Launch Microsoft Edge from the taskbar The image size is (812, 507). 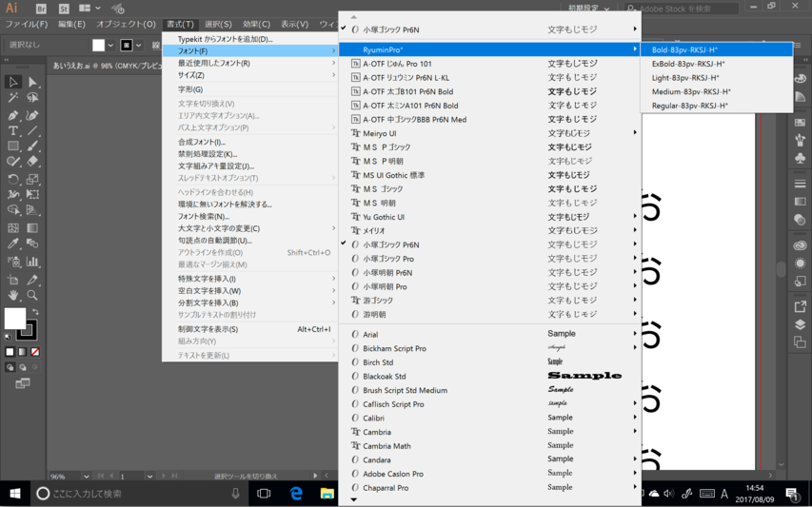tap(296, 494)
